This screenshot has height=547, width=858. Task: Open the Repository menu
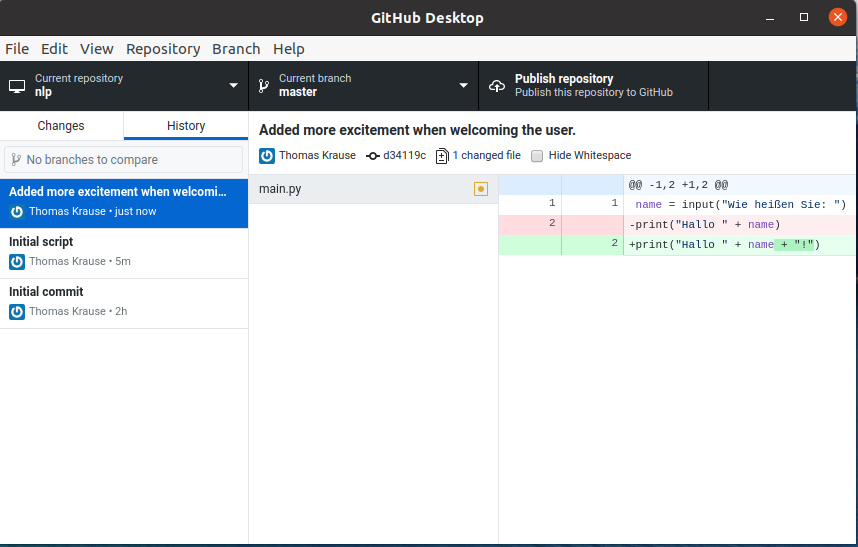pyautogui.click(x=163, y=49)
